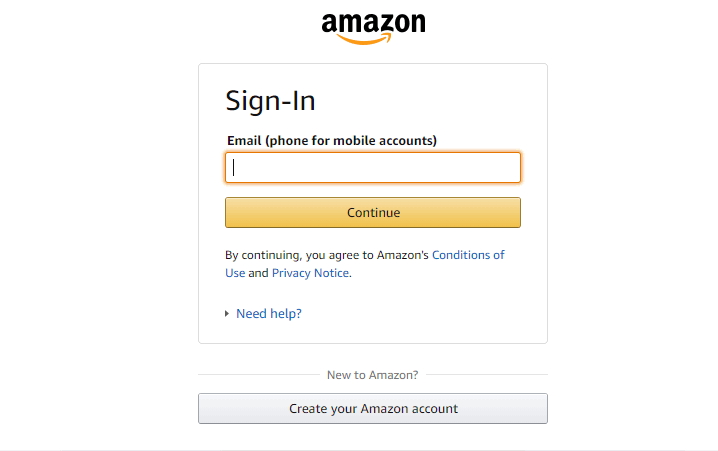Viewport: 718px width, 451px height.
Task: Click the Amazon logo
Action: tap(373, 24)
